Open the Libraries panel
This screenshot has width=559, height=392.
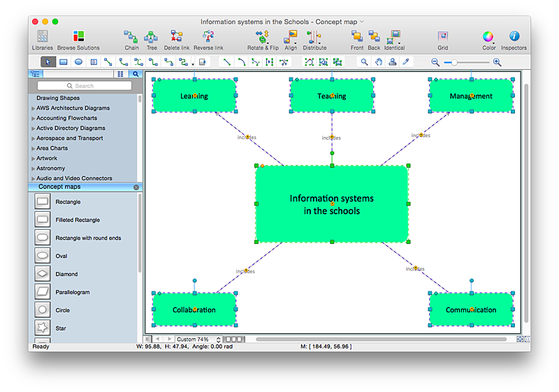coord(42,41)
